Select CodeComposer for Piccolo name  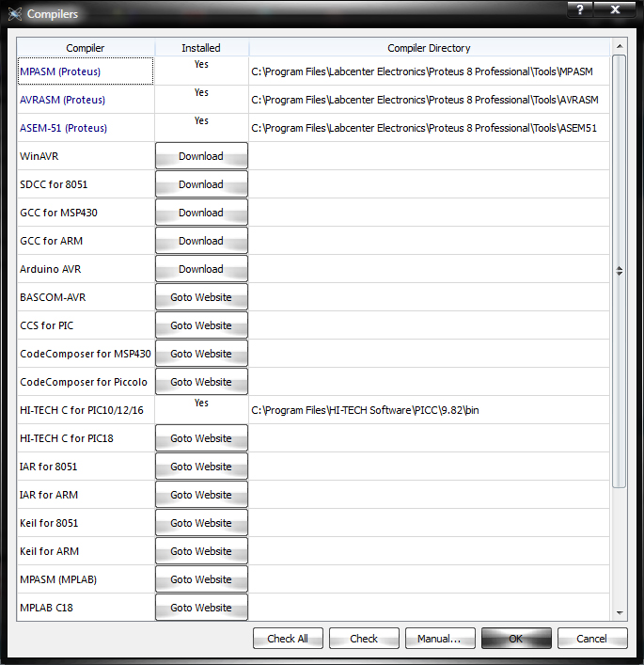[84, 382]
